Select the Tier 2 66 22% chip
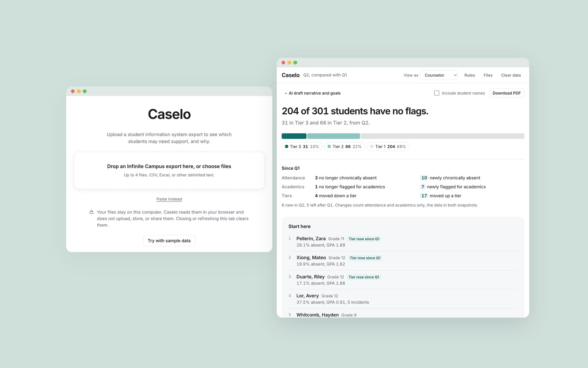The height and width of the screenshot is (368, 588). tap(345, 146)
